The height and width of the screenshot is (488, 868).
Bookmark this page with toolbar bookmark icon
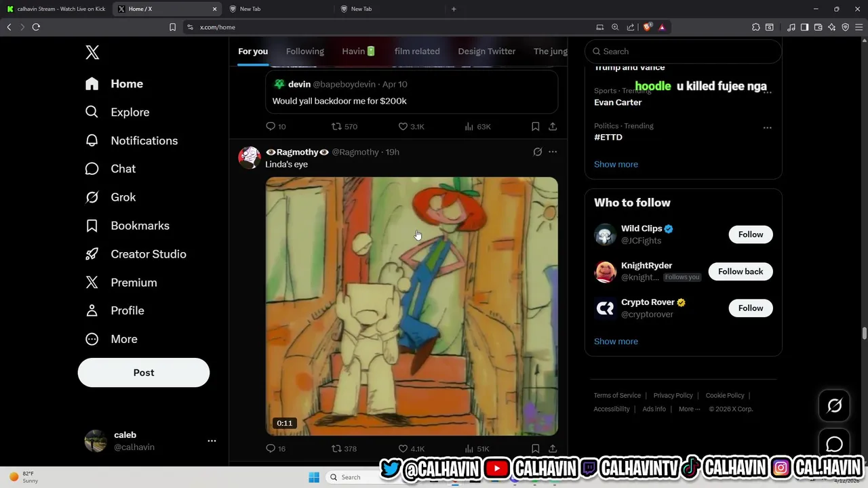[172, 27]
